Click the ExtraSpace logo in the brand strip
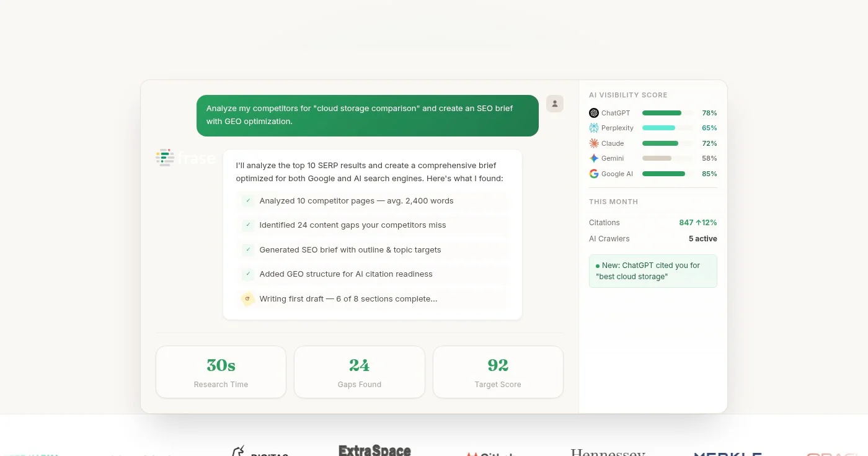The height and width of the screenshot is (456, 868). 374,450
